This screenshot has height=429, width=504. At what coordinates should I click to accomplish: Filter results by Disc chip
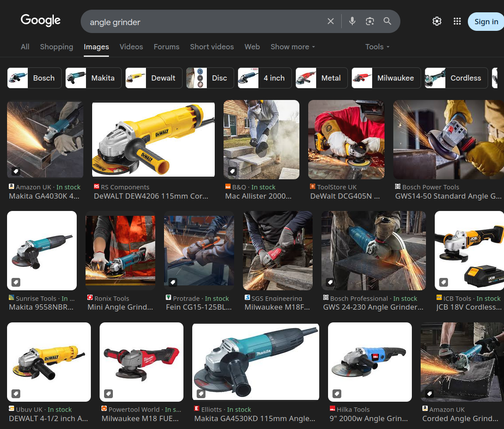point(210,78)
